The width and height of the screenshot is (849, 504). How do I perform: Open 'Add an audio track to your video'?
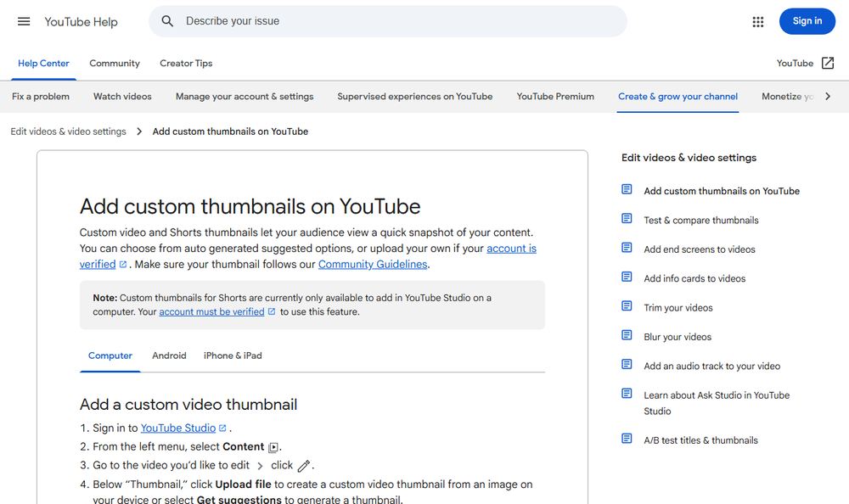pos(712,367)
